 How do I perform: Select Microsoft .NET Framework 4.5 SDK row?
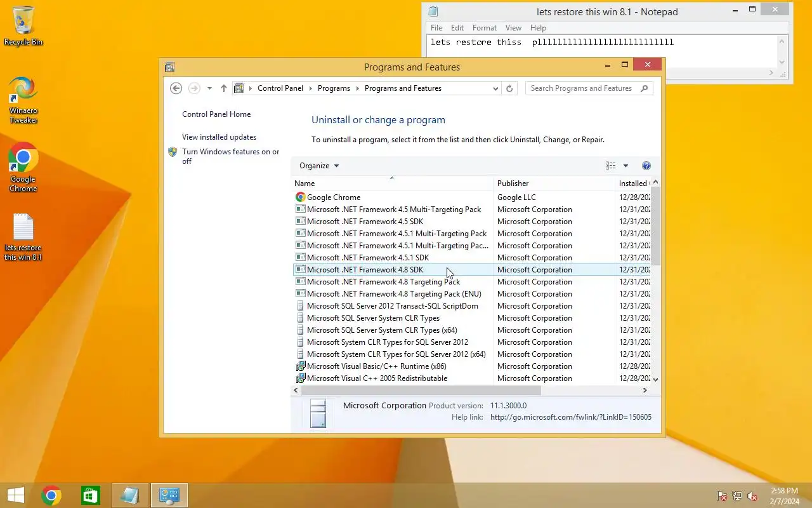(x=473, y=222)
